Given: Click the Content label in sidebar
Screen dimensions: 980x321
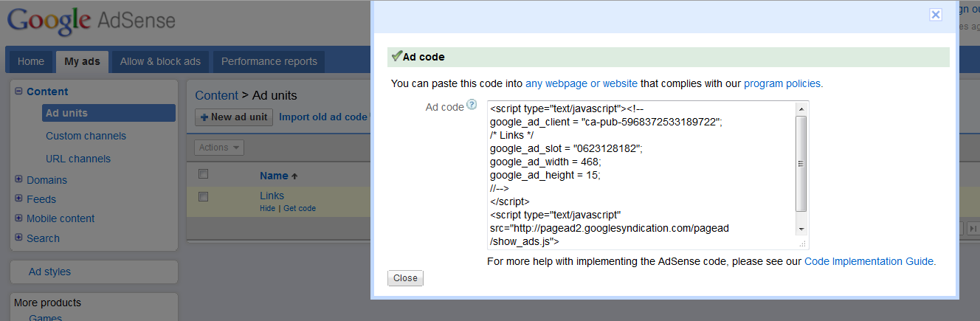Looking at the screenshot, I should [47, 92].
